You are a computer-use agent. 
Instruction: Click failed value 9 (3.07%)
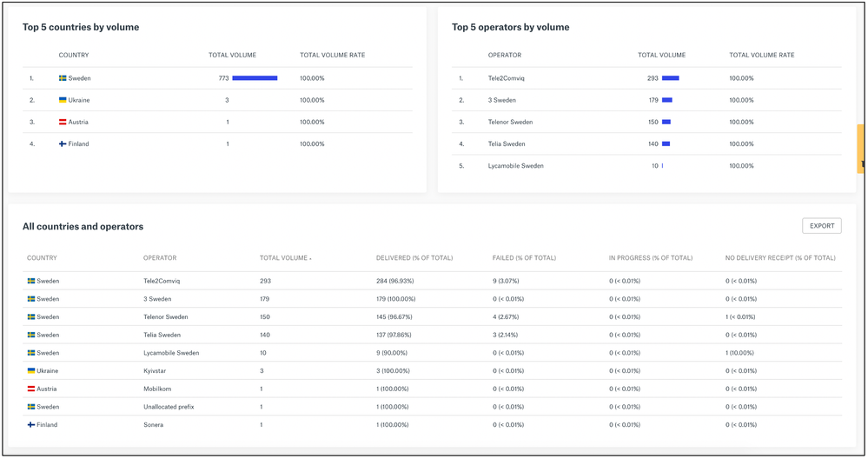(x=506, y=282)
